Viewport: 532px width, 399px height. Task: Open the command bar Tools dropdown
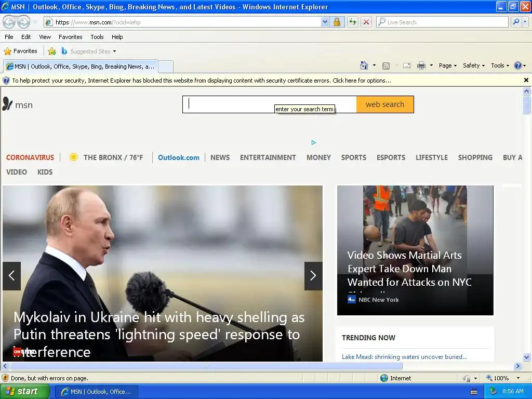[500, 65]
